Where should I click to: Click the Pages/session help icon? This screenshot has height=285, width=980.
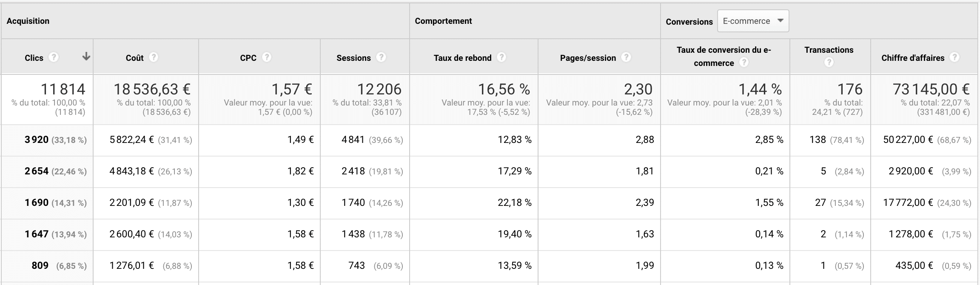coord(626,57)
